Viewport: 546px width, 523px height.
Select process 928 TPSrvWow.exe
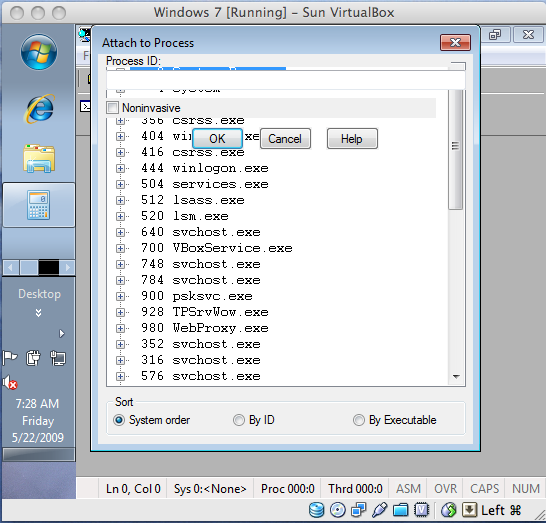(205, 312)
